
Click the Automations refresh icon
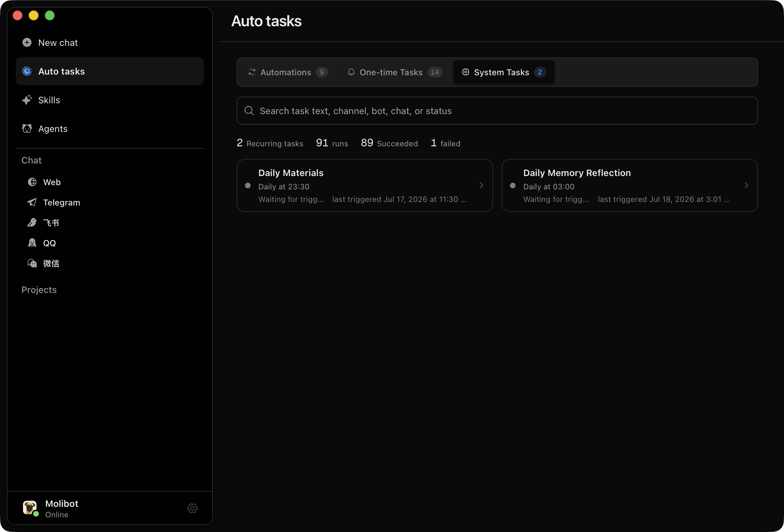(x=252, y=72)
